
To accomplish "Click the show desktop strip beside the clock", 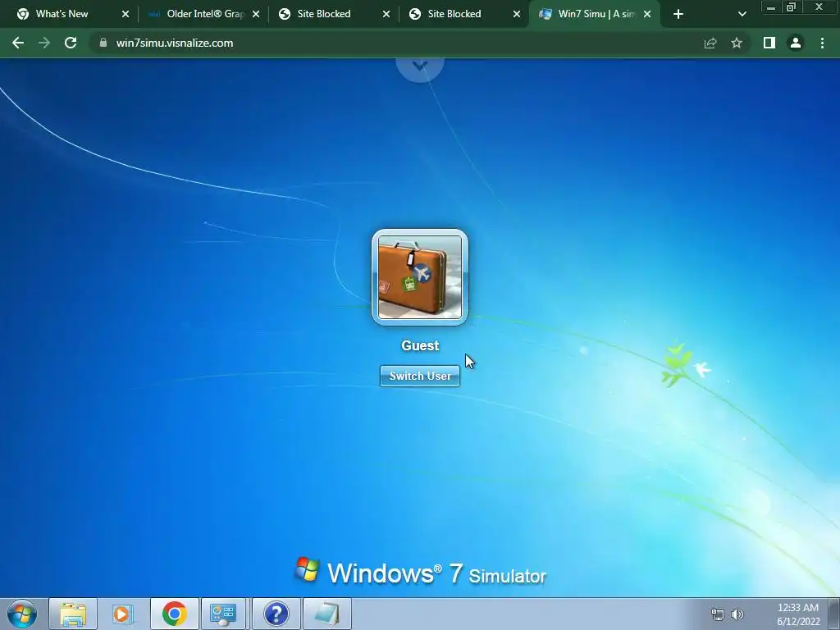I will [x=834, y=614].
